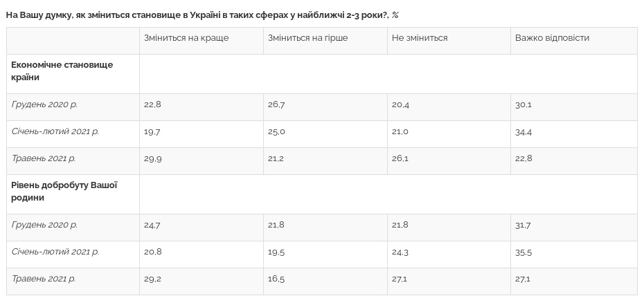
Task: Select the "Важко відповісти" column header
Action: pyautogui.click(x=552, y=38)
